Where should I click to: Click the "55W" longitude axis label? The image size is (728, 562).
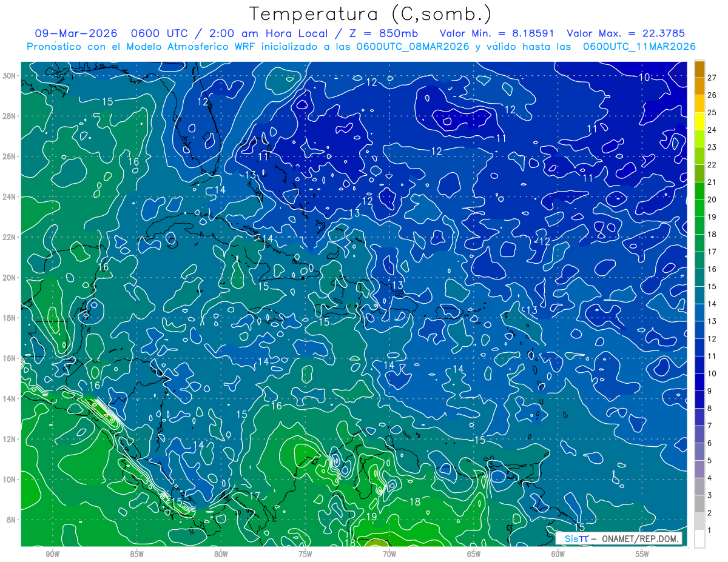642,554
